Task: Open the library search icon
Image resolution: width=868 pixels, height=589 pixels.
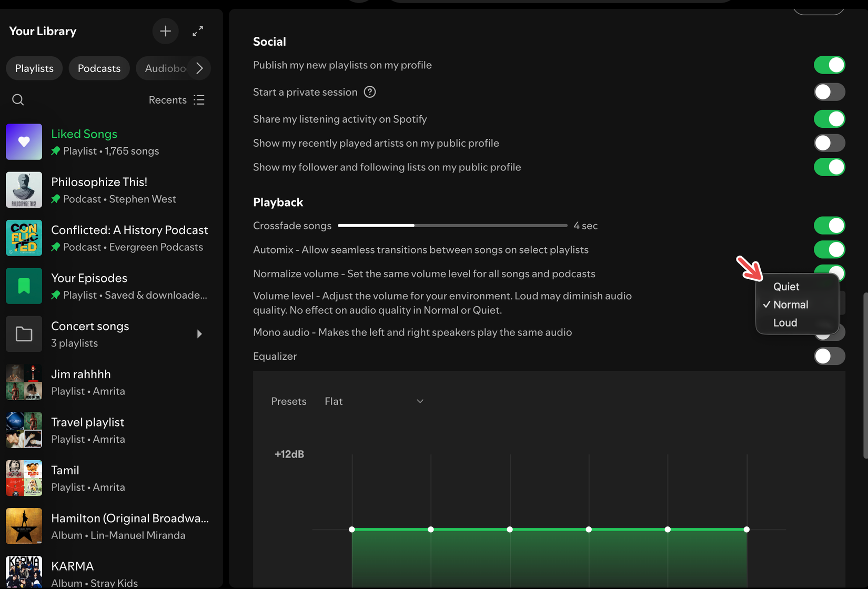Action: [17, 99]
